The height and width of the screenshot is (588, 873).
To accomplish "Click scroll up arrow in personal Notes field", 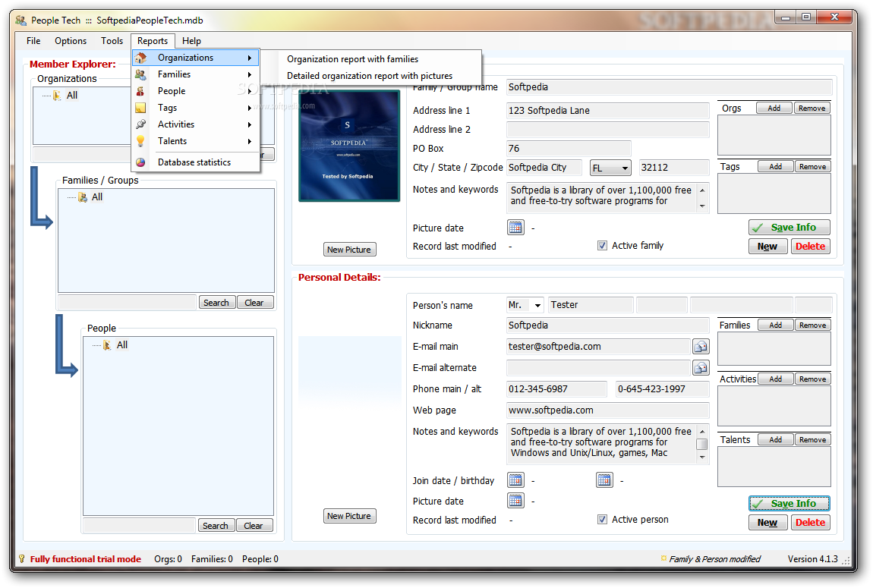I will pos(702,431).
